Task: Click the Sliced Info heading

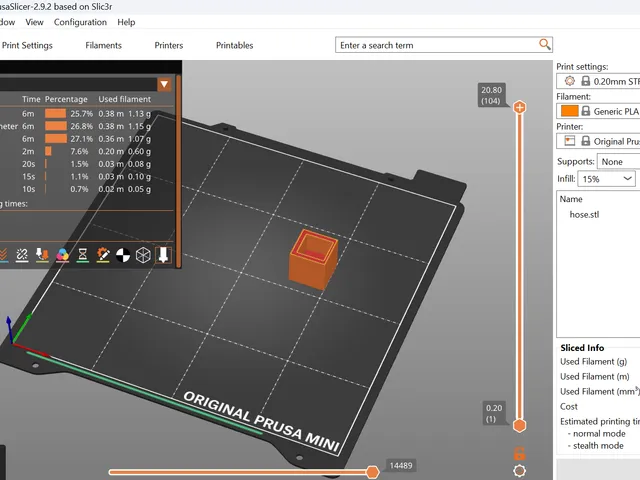Action: click(x=582, y=348)
